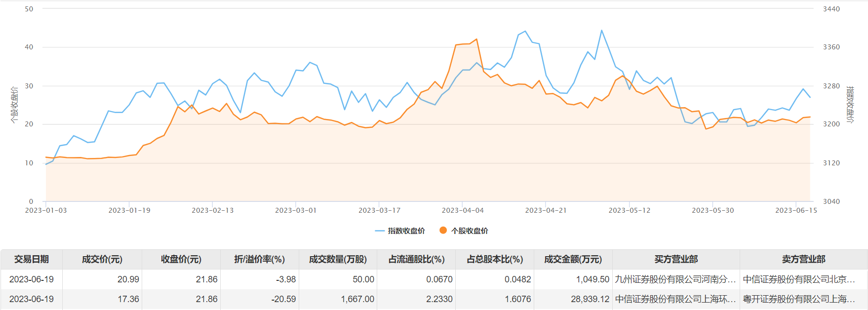This screenshot has height=310, width=868.
Task: Click the 占总股本比(%) column header
Action: tap(495, 259)
